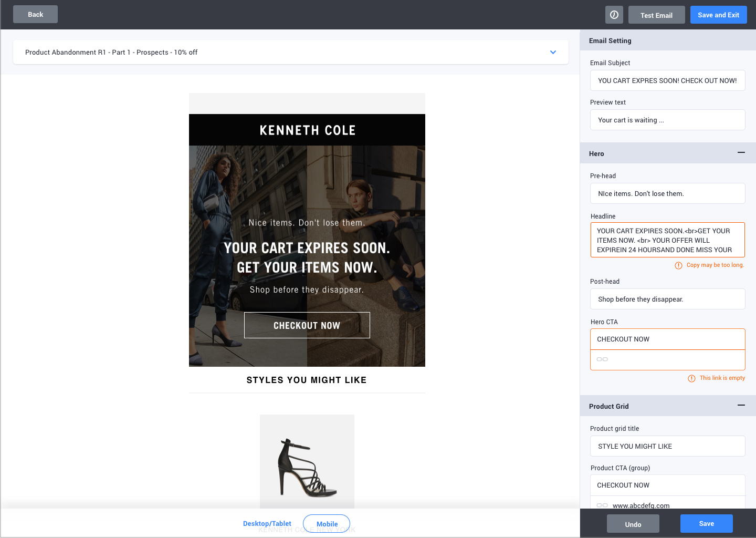Click 'Shop before they disappear.' in preview
The image size is (756, 538).
[x=307, y=289]
